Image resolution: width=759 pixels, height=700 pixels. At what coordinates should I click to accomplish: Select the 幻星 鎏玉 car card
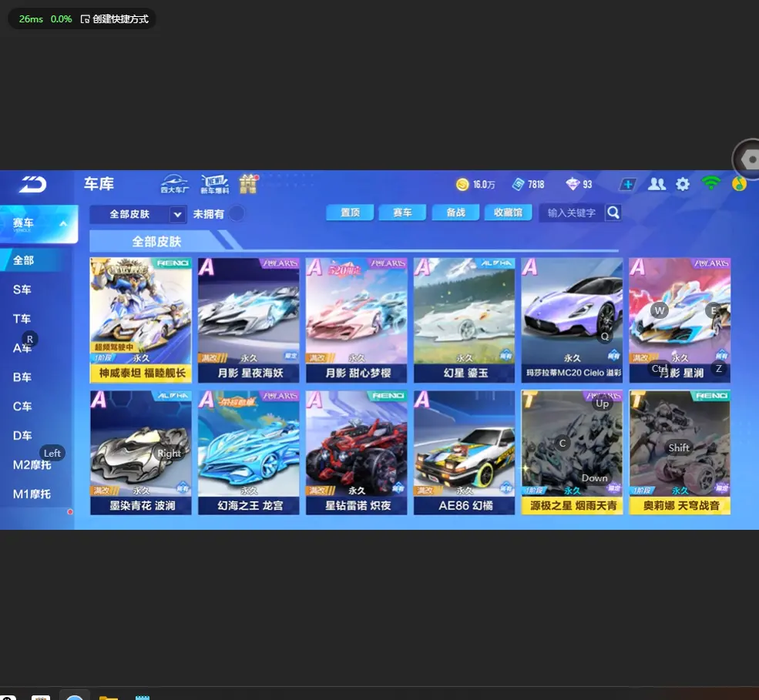(x=464, y=320)
